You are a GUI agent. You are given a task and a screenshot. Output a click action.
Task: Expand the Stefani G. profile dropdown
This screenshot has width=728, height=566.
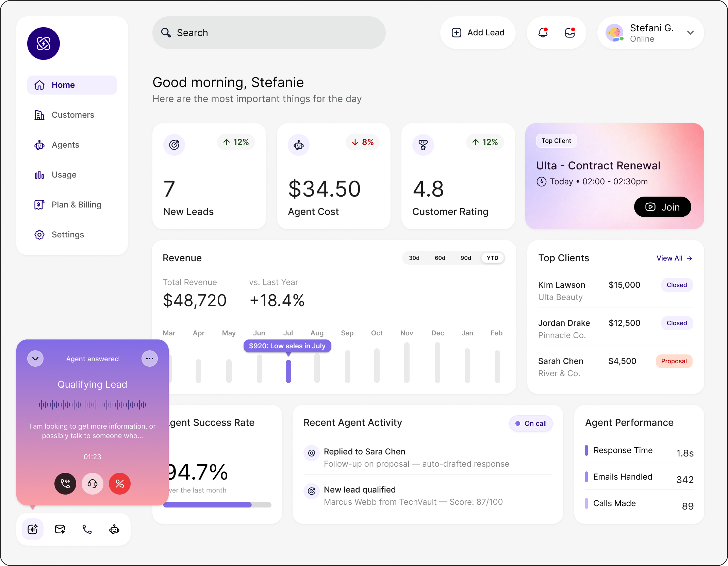pyautogui.click(x=691, y=33)
